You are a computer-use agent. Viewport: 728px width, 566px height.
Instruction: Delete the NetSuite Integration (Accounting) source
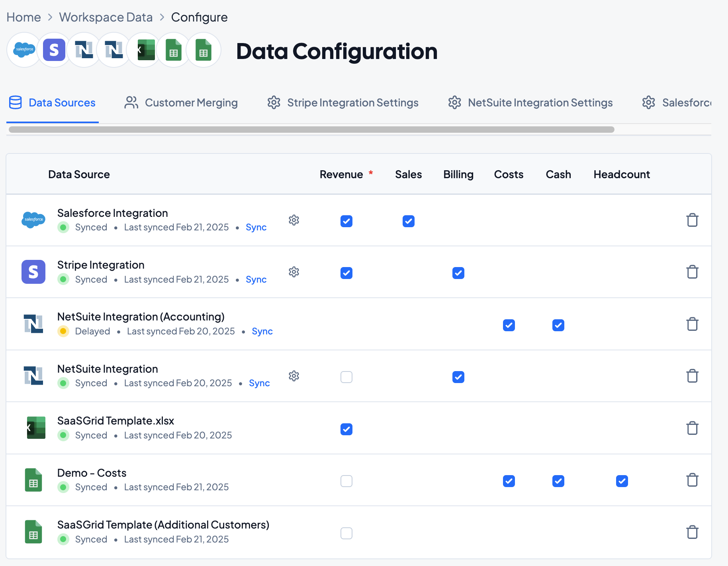(692, 324)
